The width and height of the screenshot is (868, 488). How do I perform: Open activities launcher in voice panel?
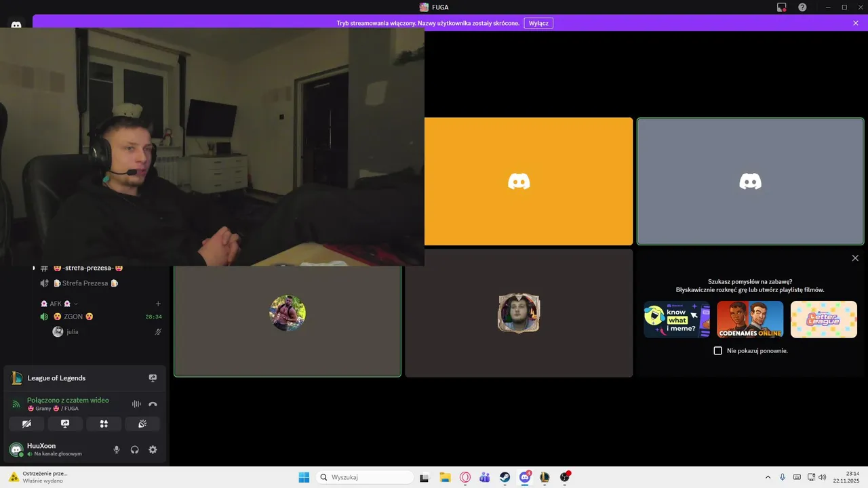coord(104,424)
